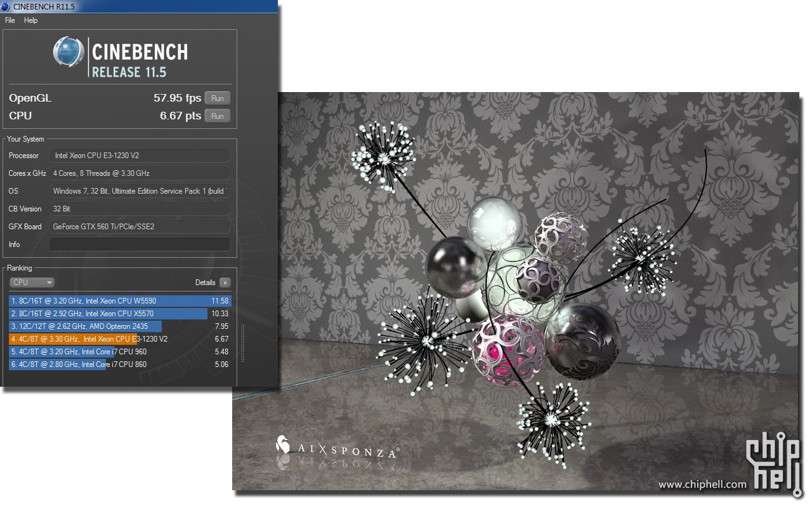This screenshot has height=508, width=812.
Task: Click the Cores x GHz value field
Action: tap(140, 173)
